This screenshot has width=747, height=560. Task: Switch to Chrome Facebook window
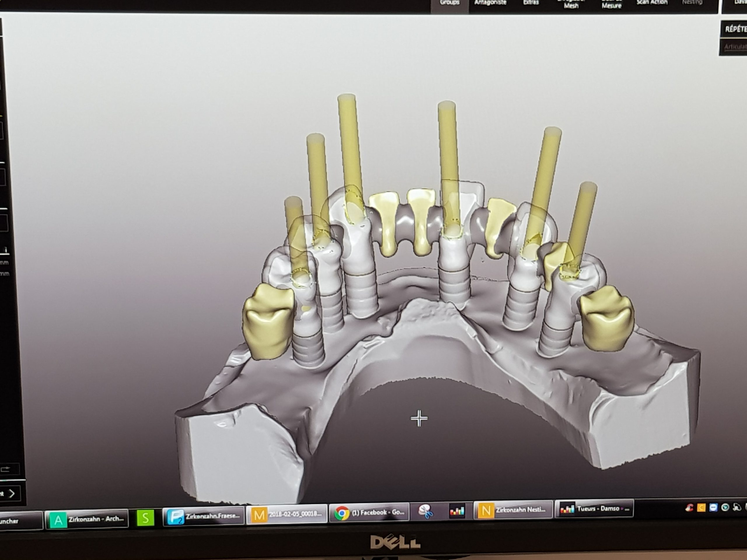pyautogui.click(x=369, y=513)
